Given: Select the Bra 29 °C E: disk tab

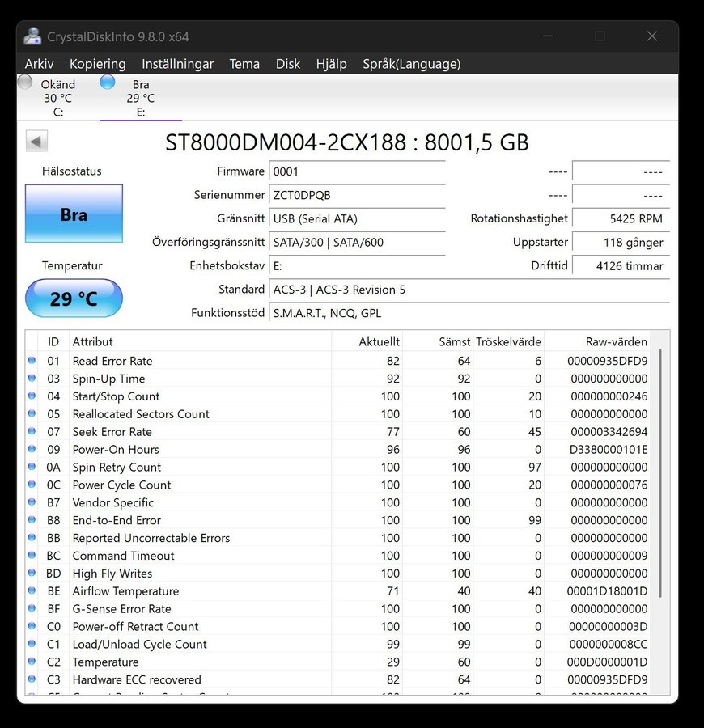Looking at the screenshot, I should click(141, 98).
